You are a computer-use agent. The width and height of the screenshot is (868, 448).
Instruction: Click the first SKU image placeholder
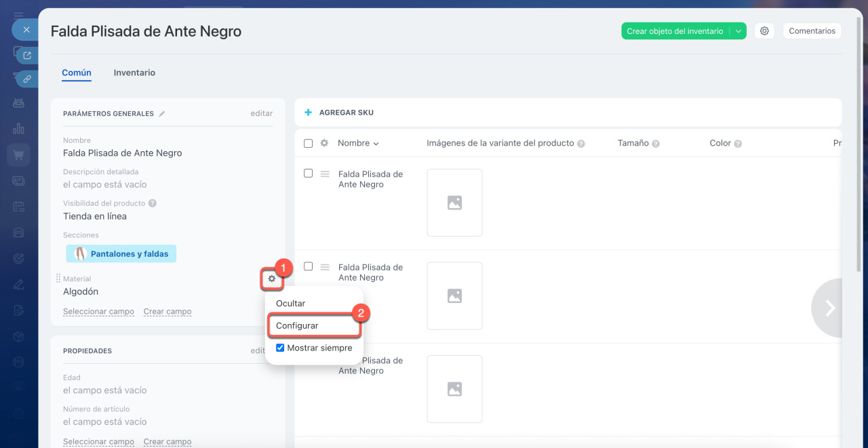(x=454, y=203)
